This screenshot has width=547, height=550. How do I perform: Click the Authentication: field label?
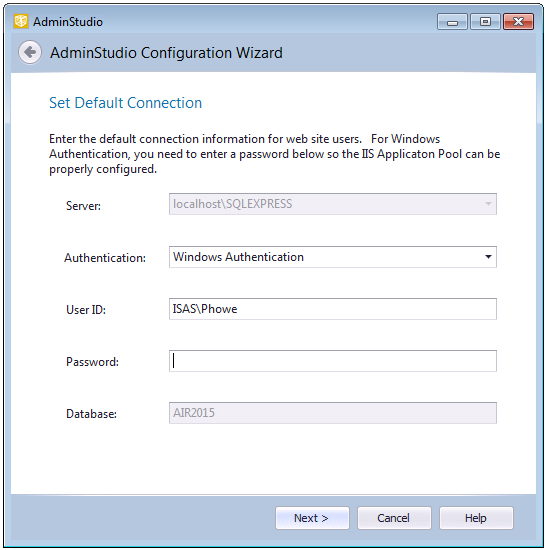[x=105, y=258]
